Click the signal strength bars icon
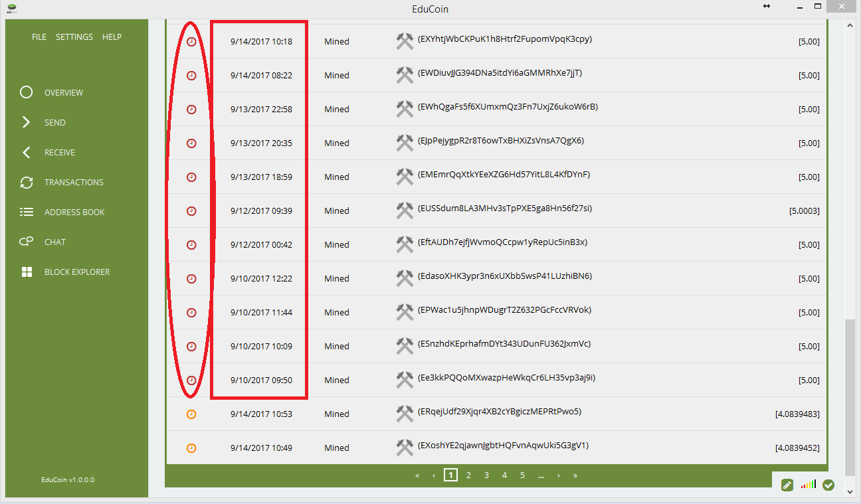The image size is (861, 504). pos(808,485)
